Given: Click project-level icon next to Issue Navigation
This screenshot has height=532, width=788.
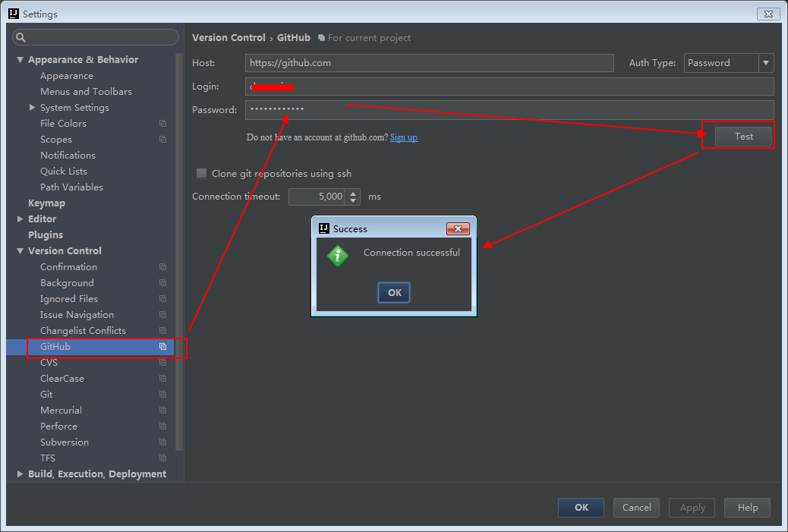Looking at the screenshot, I should [x=162, y=314].
